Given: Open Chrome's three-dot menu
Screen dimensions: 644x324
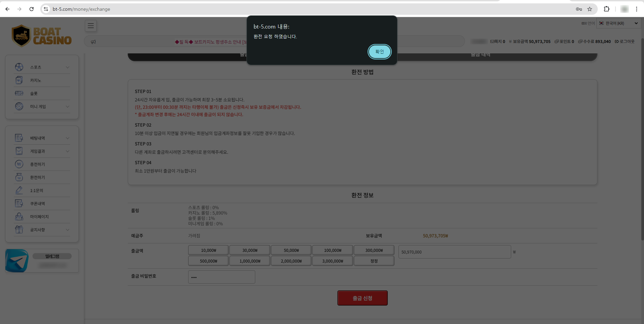Looking at the screenshot, I should coord(637,9).
